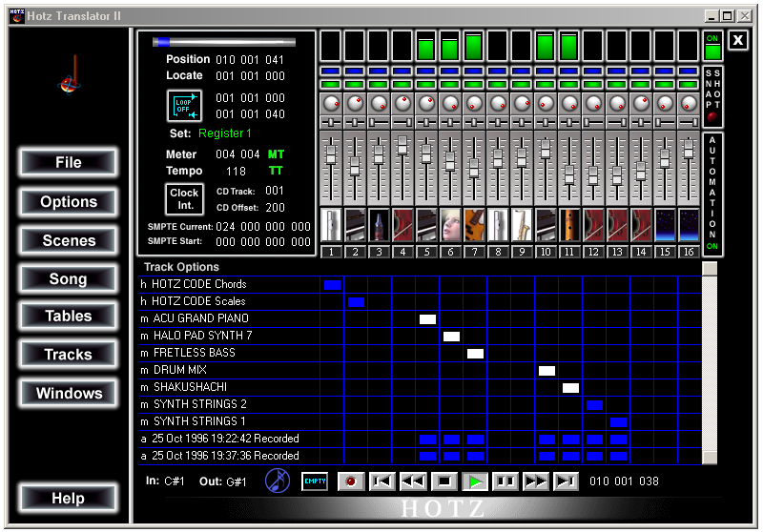Click the Rewind transport button
Screen dimensions: 763x532
coord(413,481)
